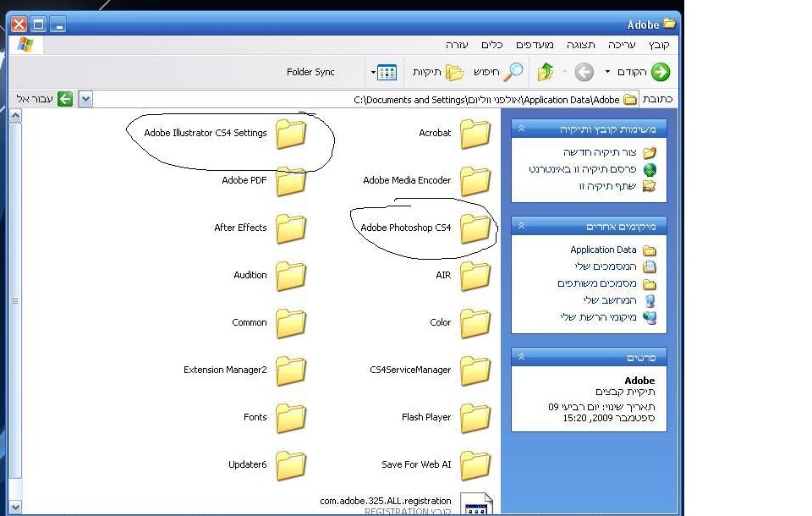
Task: Open the Forward history dropdown arrow
Action: [564, 72]
